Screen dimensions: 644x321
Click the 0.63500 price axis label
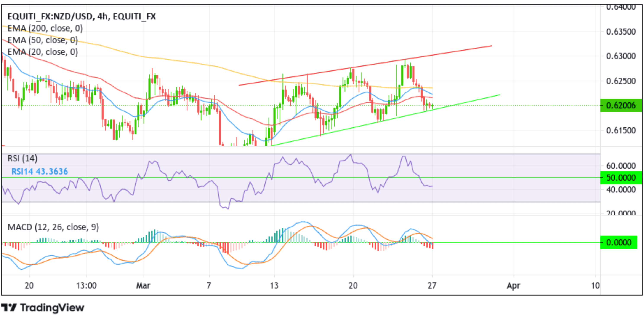coord(621,32)
